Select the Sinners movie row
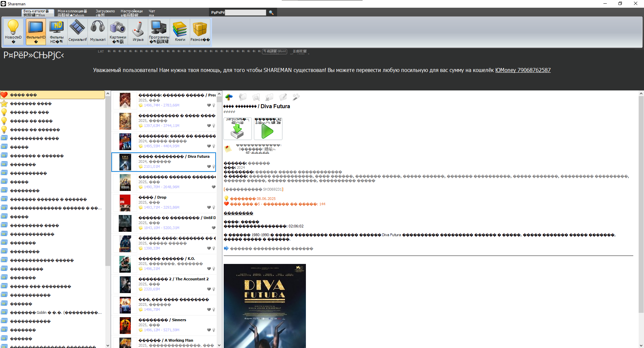This screenshot has height=348, width=644. point(164,325)
